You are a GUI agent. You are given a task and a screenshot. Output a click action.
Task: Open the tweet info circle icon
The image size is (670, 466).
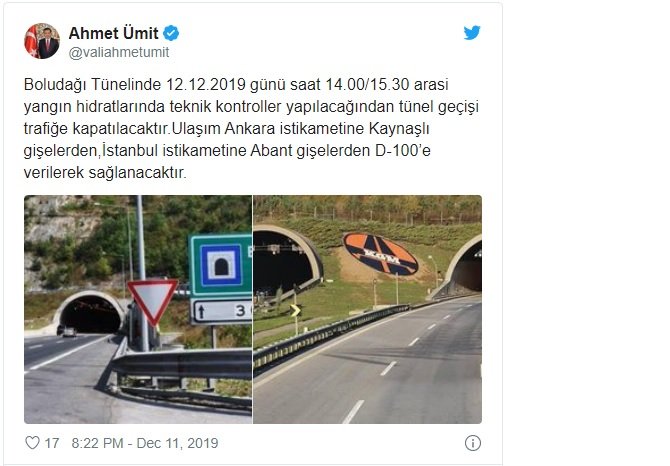pos(473,443)
